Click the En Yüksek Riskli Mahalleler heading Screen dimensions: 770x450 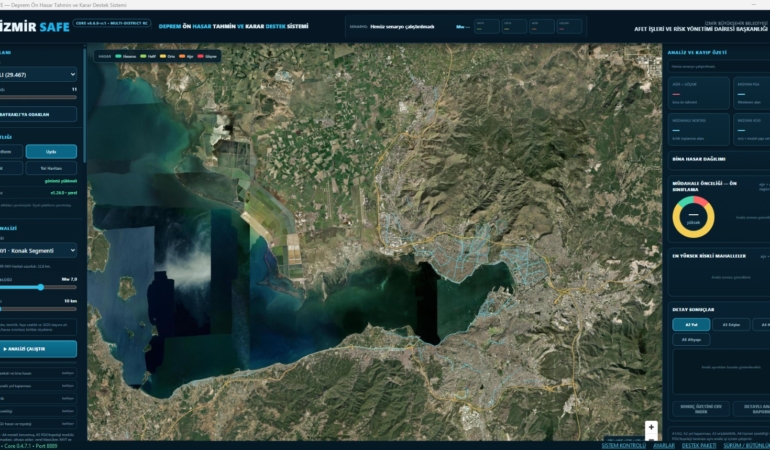pyautogui.click(x=709, y=256)
